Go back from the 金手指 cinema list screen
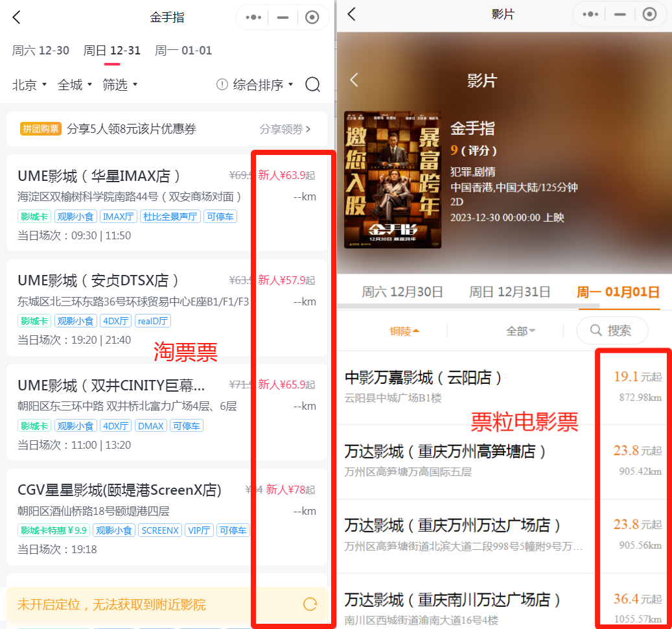Image resolution: width=672 pixels, height=629 pixels. [x=16, y=17]
